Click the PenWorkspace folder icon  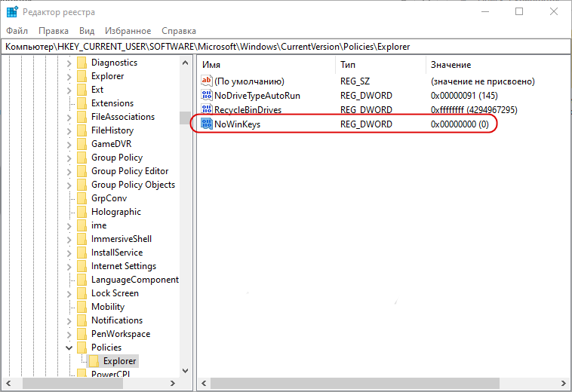82,334
